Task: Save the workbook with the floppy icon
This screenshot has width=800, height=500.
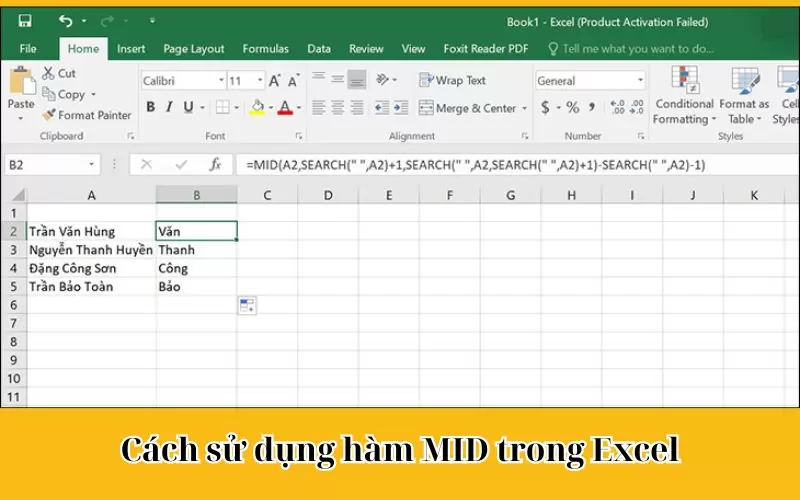Action: coord(24,21)
